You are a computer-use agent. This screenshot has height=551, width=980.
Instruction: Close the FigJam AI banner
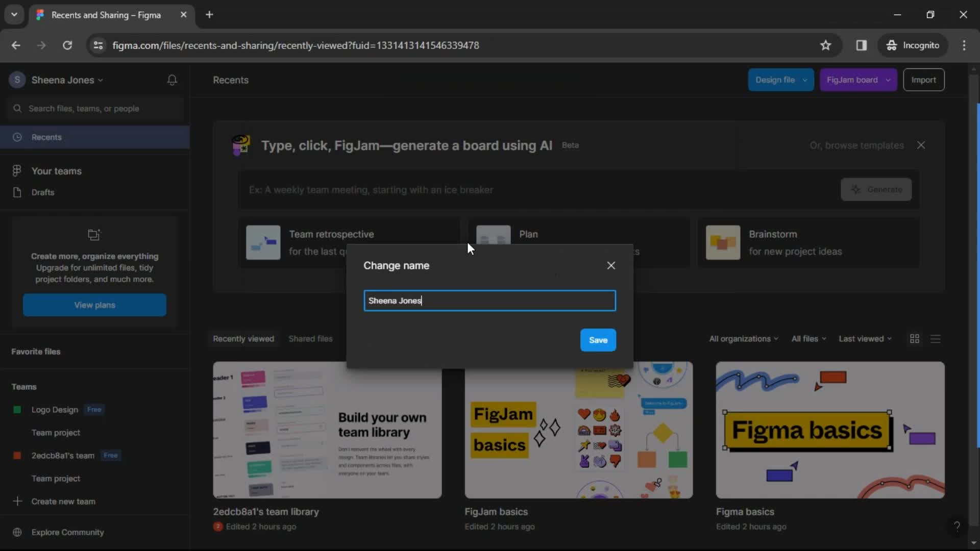921,145
